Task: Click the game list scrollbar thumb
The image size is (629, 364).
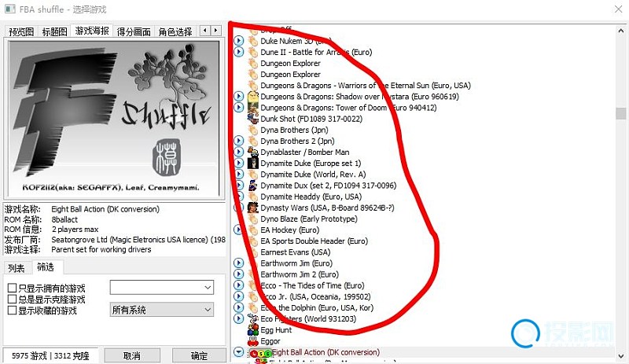Action: [x=621, y=113]
